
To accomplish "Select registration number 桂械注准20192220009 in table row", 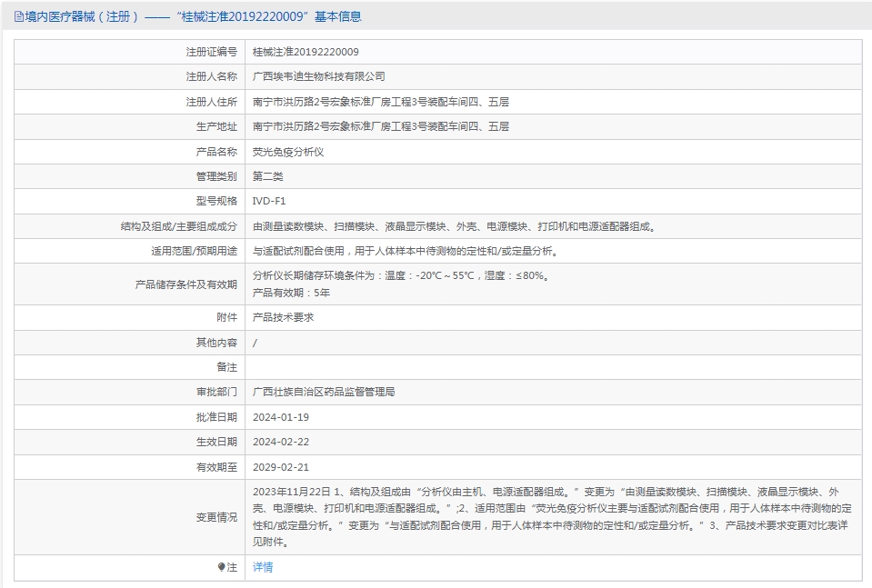I will (x=306, y=52).
